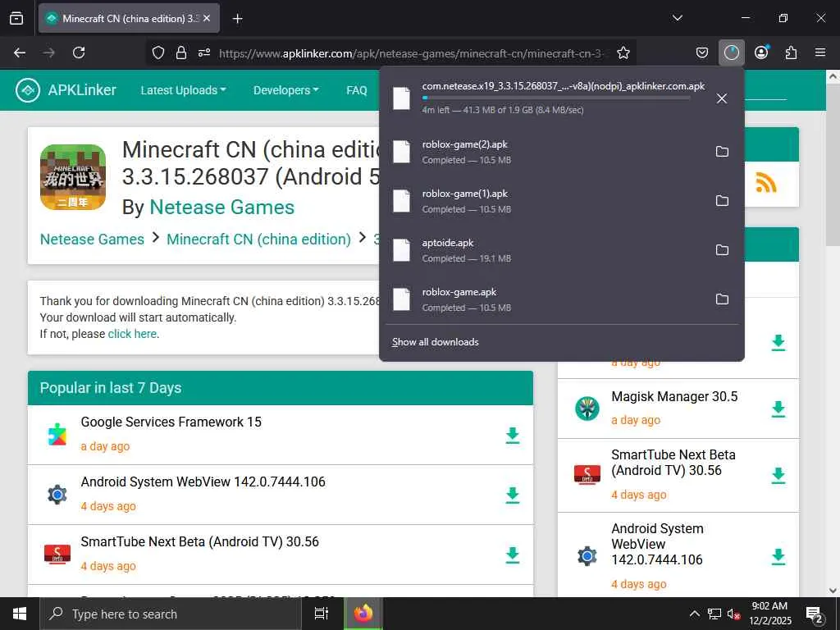
Task: Show aptoide.apk in folder
Action: [x=722, y=250]
